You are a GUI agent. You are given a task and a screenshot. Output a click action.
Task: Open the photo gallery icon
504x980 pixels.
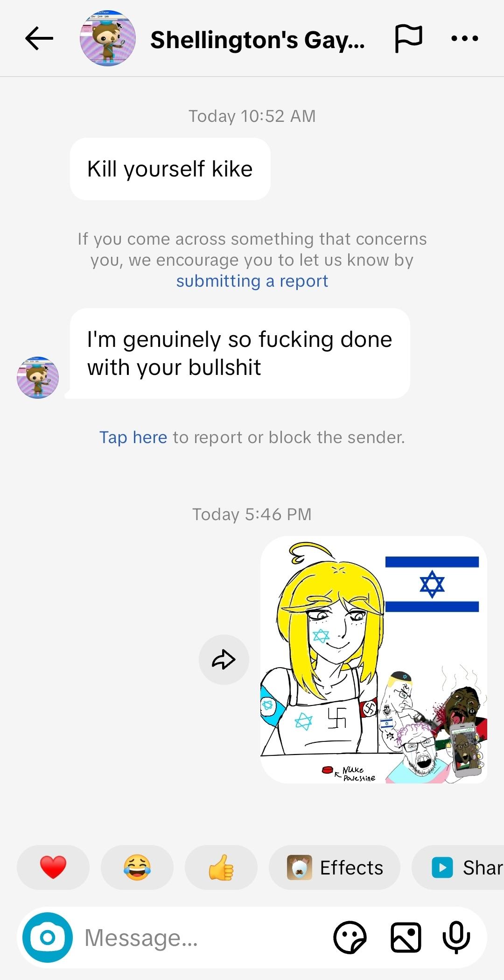click(406, 938)
